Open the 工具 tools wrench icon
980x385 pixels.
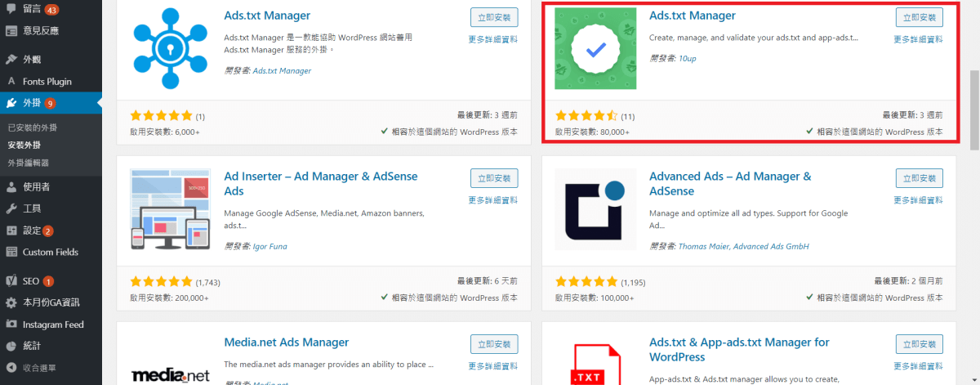point(11,208)
